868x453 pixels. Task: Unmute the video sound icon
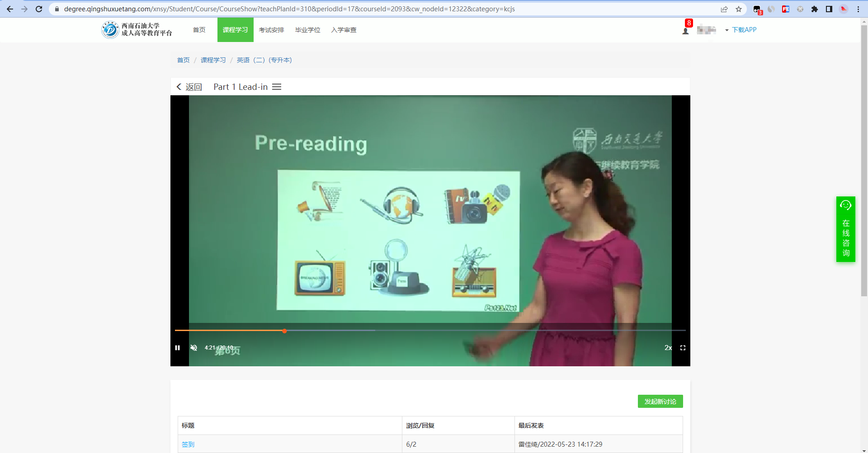tap(194, 348)
